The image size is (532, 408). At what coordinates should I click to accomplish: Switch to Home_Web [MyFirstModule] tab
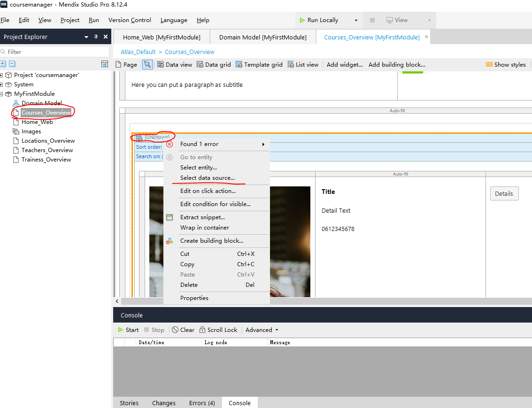(x=162, y=37)
